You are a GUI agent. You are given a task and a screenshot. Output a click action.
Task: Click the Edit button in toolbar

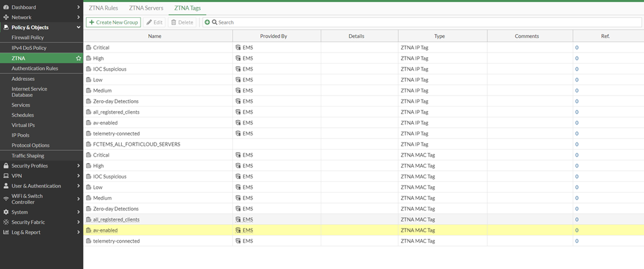click(155, 22)
